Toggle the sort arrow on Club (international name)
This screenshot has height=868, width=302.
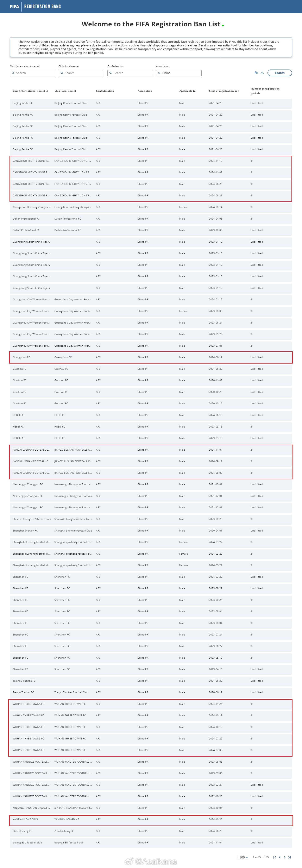click(x=47, y=91)
